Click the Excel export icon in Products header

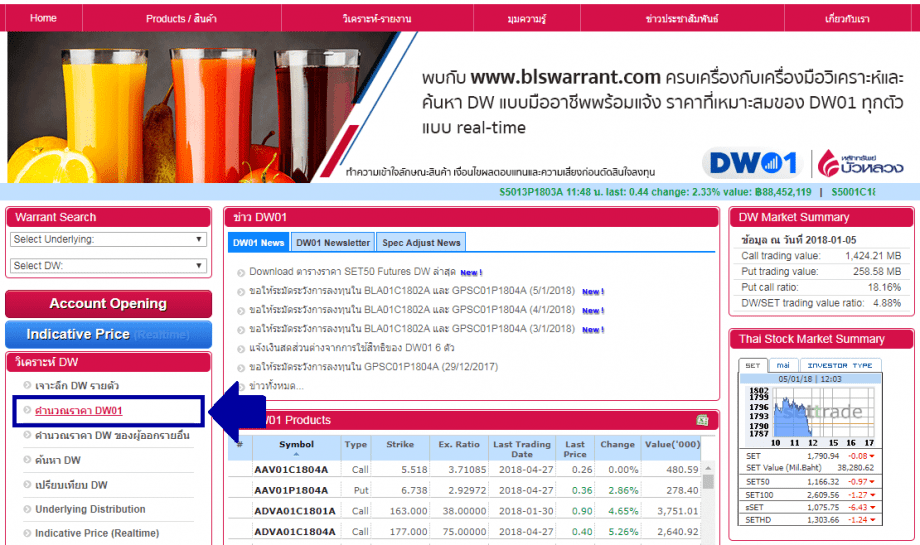(702, 420)
